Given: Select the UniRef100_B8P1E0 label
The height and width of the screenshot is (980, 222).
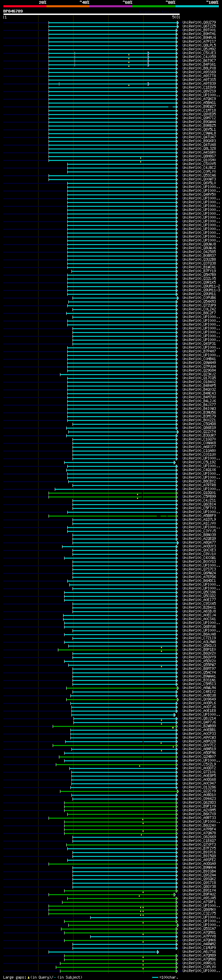Looking at the screenshot, I should [199, 649].
